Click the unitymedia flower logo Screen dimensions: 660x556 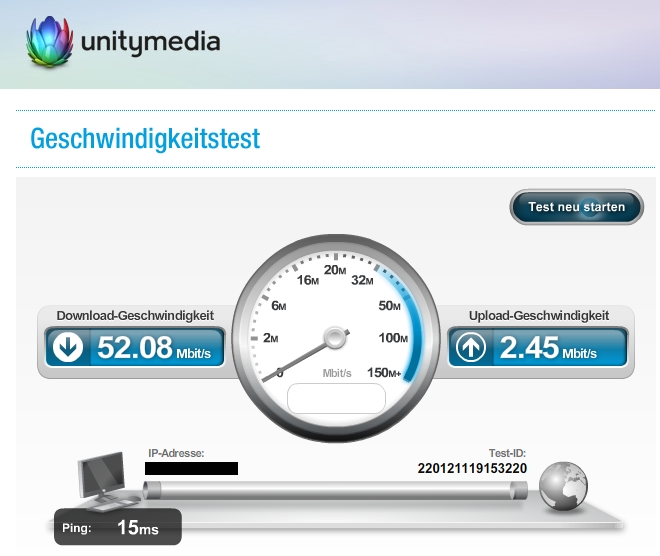point(50,42)
